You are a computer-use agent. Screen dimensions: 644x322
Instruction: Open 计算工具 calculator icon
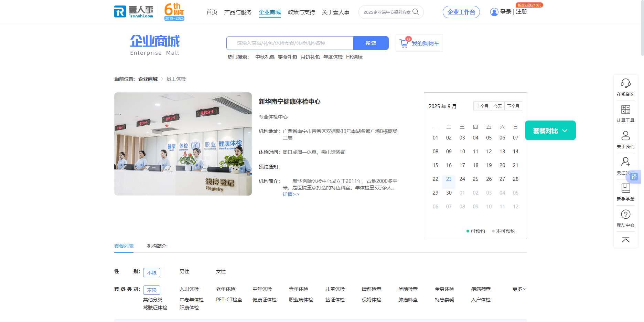coord(625,110)
